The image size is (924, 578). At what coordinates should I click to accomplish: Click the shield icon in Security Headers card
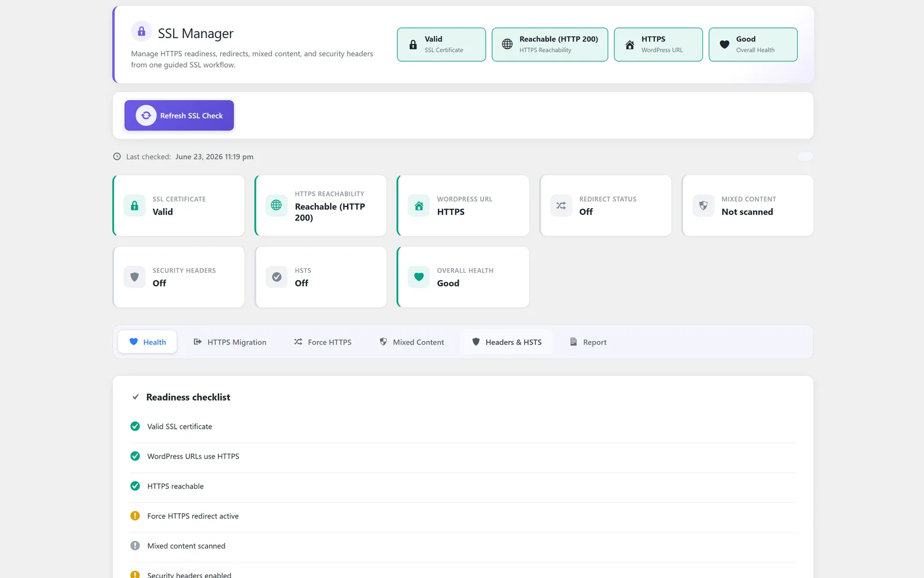(x=135, y=277)
